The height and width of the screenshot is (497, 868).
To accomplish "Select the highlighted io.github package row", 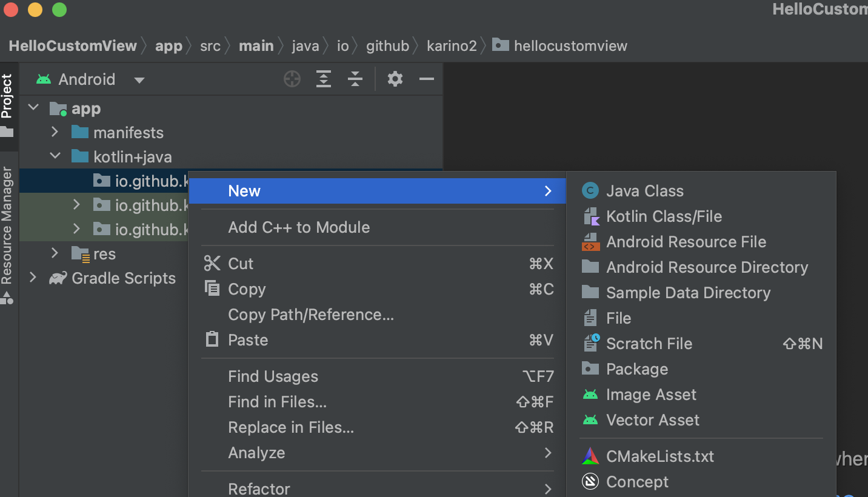I will click(x=104, y=181).
